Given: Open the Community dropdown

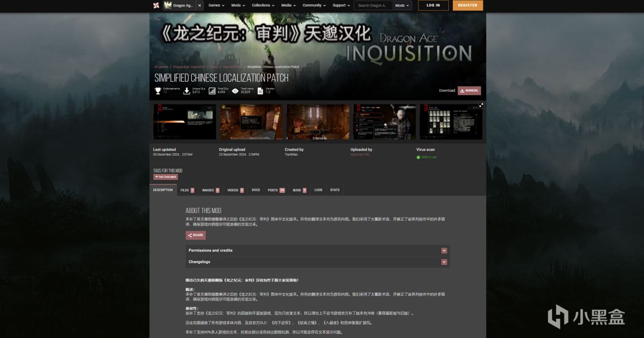Looking at the screenshot, I should 314,6.
